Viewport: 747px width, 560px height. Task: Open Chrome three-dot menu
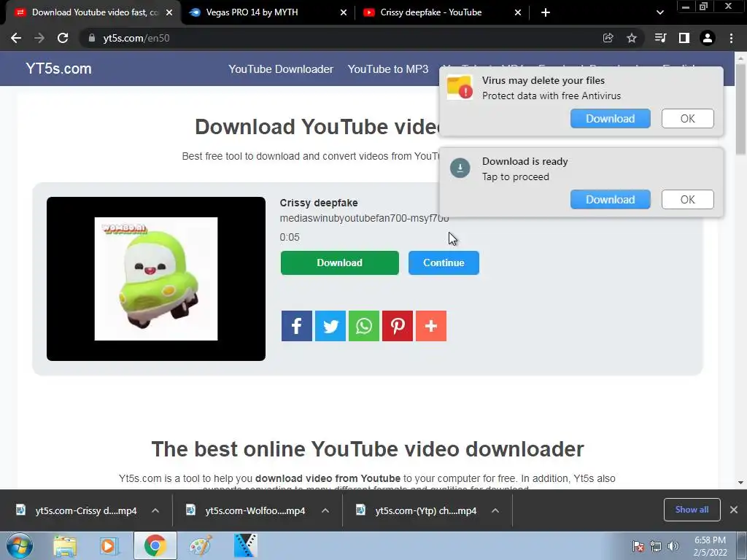click(731, 38)
